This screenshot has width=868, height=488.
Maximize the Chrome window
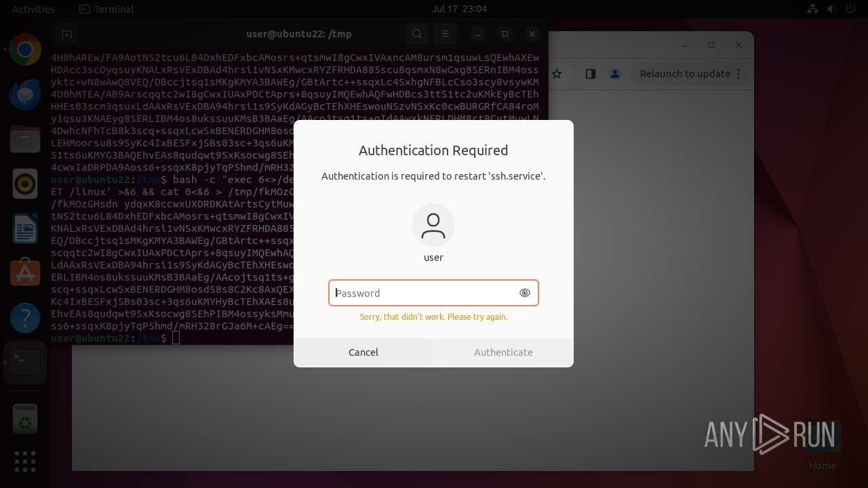[x=711, y=45]
